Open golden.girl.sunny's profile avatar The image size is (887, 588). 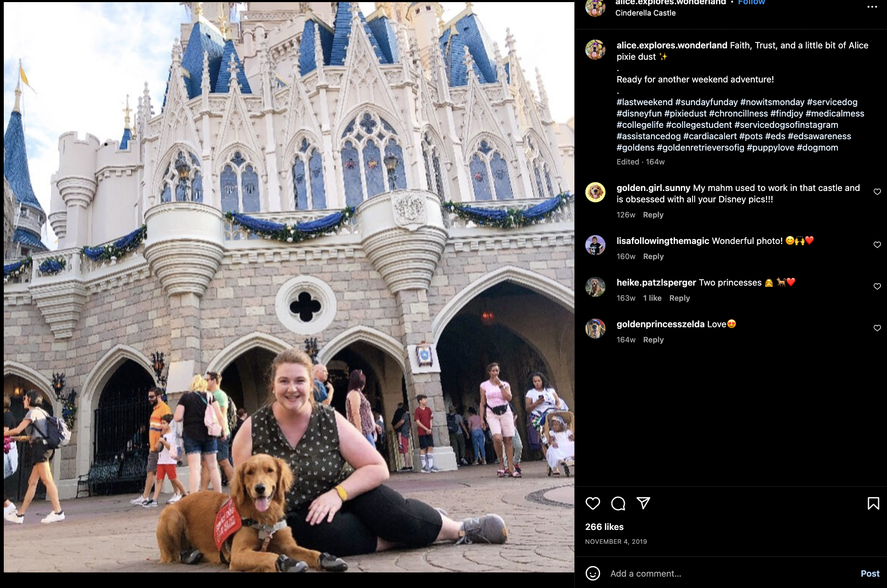coord(595,193)
